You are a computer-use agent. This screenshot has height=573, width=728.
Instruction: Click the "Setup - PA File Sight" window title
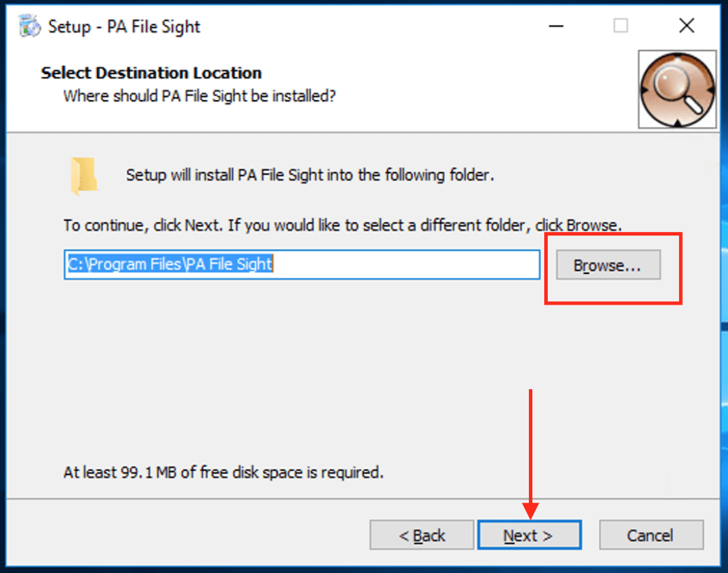tap(124, 27)
